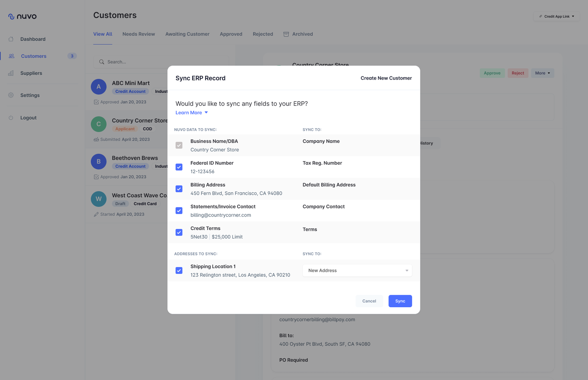Image resolution: width=588 pixels, height=380 pixels.
Task: Click the Suppliers chart icon
Action: [11, 73]
